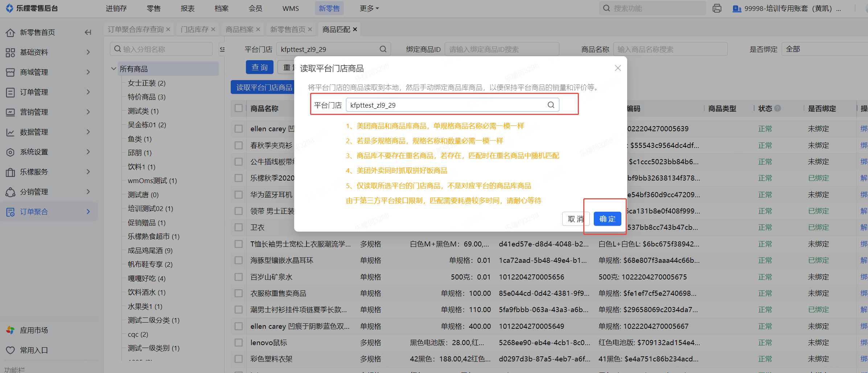Collapse the left sidebar with arrow icon
This screenshot has height=373, width=868.
click(88, 33)
